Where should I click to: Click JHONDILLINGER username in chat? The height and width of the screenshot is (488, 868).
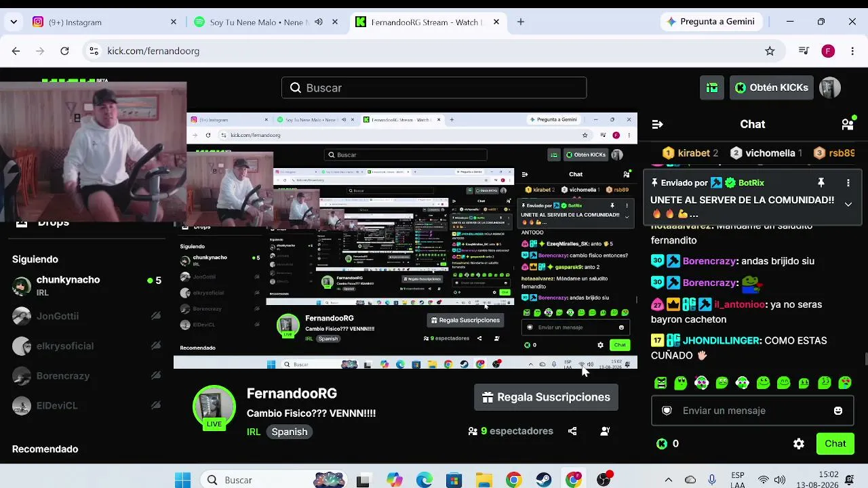point(722,340)
